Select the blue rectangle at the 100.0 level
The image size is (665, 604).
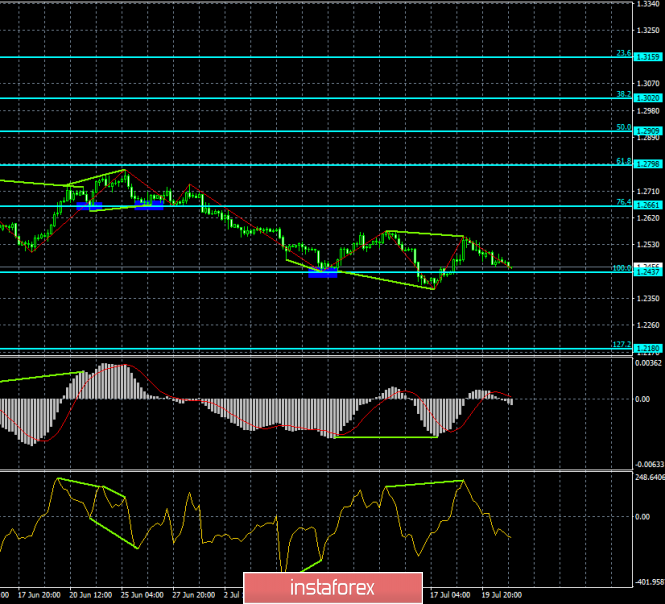click(x=323, y=273)
